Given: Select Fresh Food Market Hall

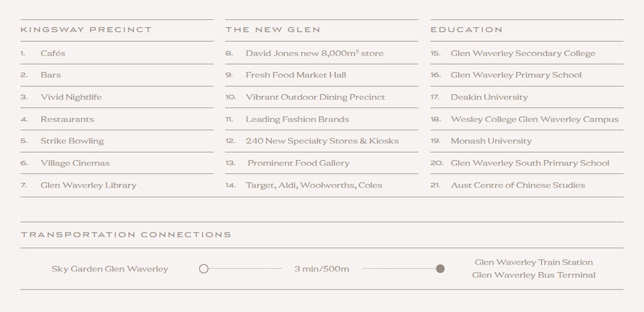Looking at the screenshot, I should [x=296, y=75].
